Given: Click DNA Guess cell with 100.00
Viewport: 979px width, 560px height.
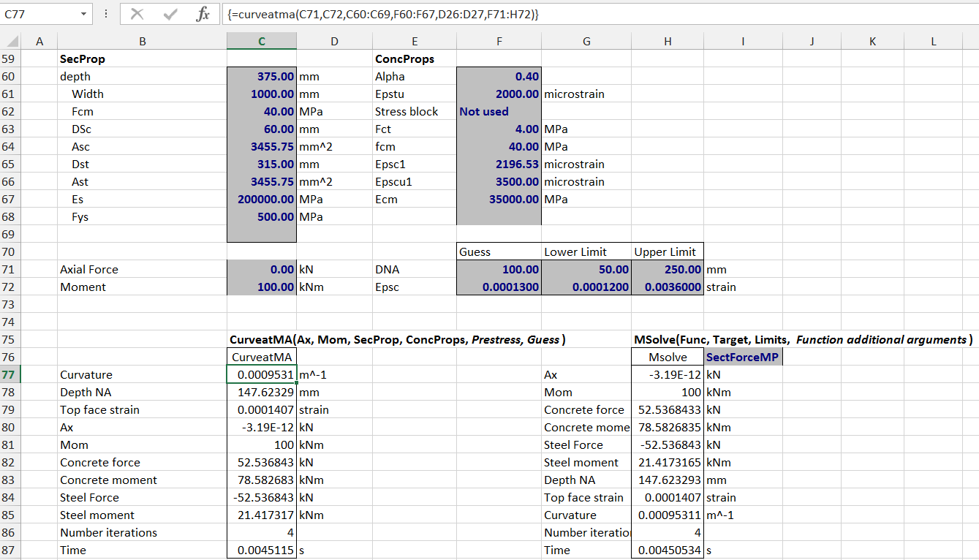Looking at the screenshot, I should (x=499, y=270).
